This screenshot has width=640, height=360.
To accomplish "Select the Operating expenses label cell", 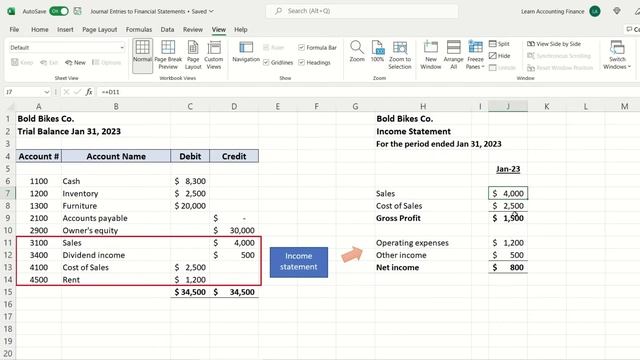I will pos(423,243).
